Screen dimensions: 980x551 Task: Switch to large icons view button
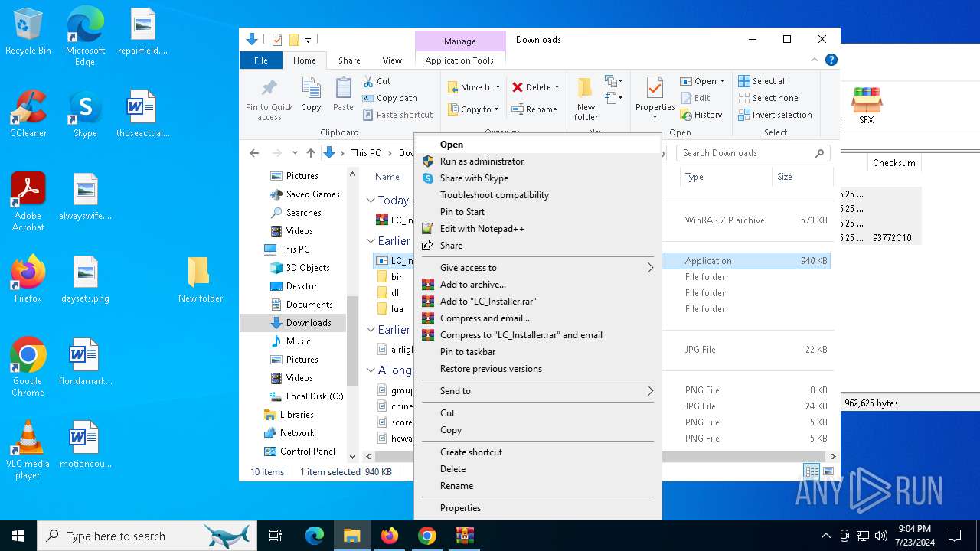[x=828, y=472]
